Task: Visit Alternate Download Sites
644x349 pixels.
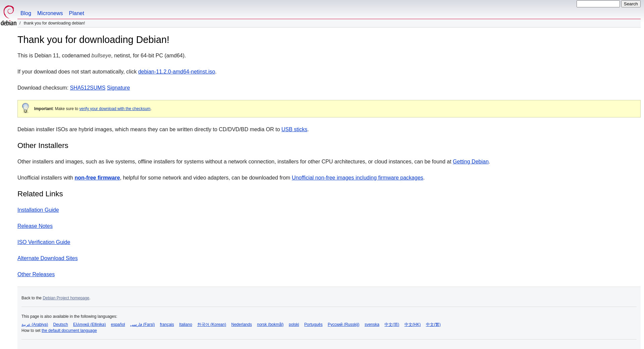Action: tap(48, 258)
